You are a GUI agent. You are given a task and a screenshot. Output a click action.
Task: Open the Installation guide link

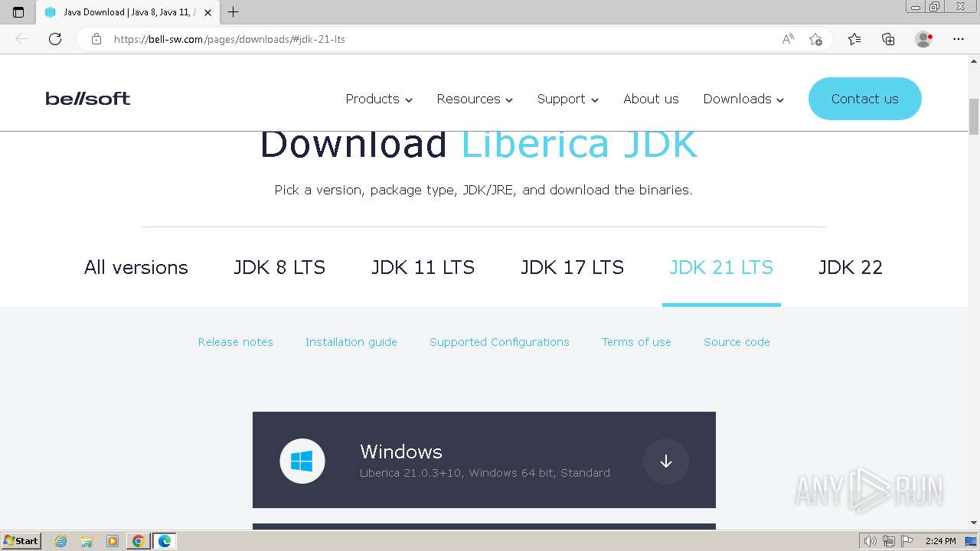click(351, 342)
